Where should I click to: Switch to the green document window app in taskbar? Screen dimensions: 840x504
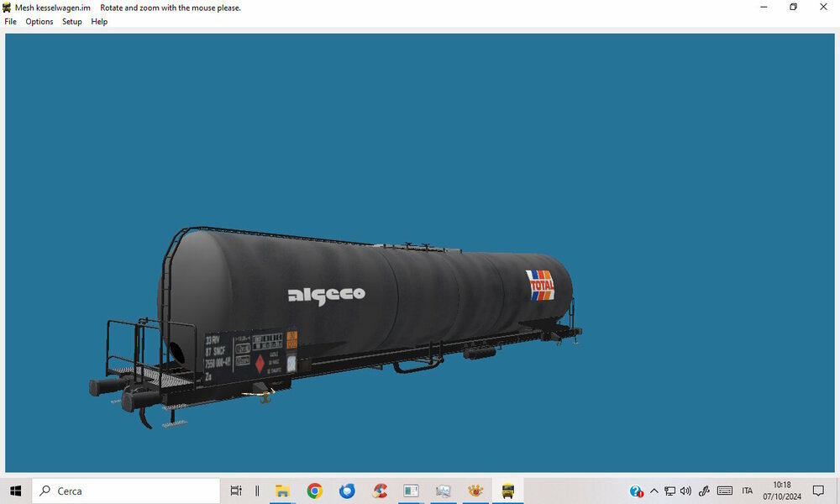click(411, 491)
